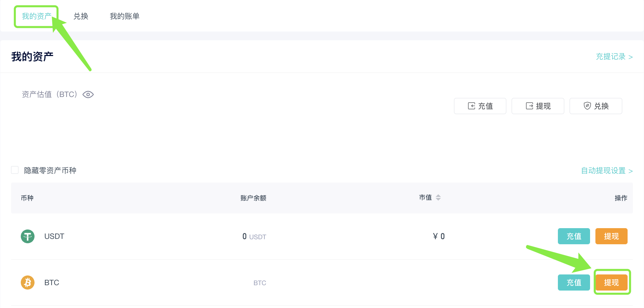Click USDT row orange 提现 button

pos(611,236)
